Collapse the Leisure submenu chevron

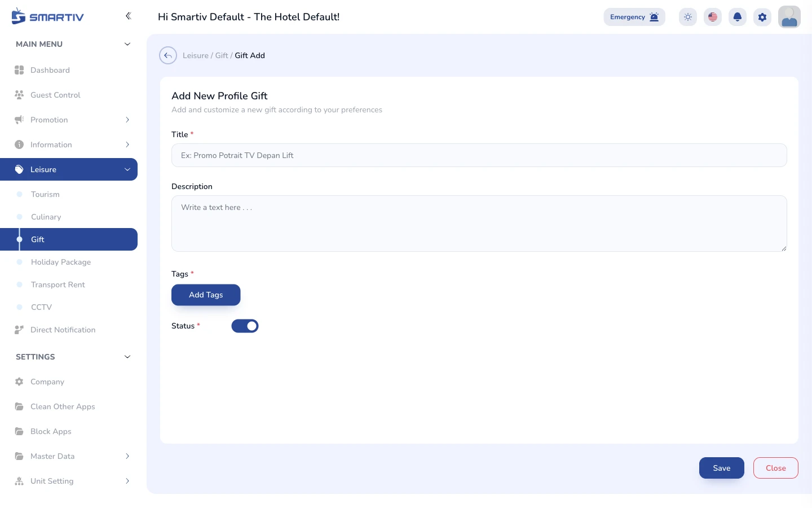click(x=127, y=169)
